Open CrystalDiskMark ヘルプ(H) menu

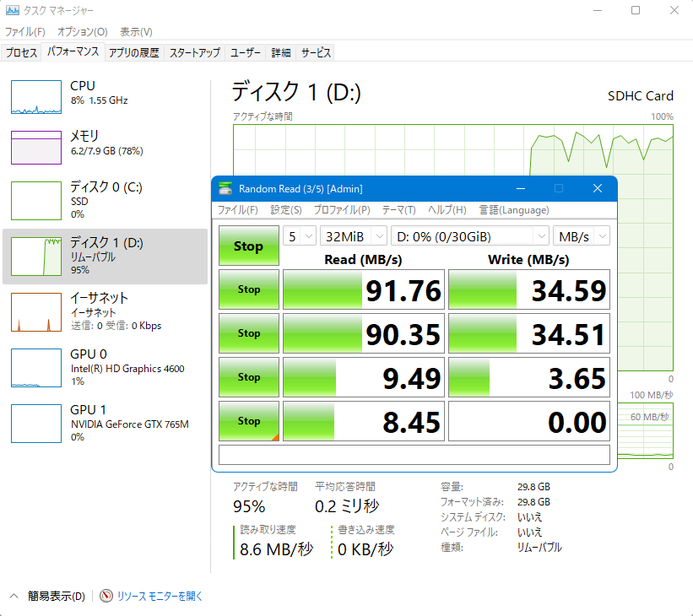tap(447, 210)
